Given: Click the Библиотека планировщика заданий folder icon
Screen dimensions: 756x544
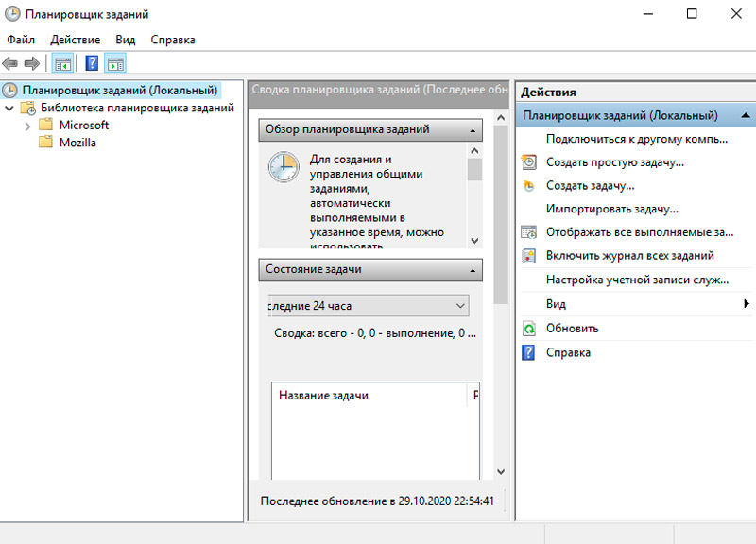Looking at the screenshot, I should pos(28,108).
